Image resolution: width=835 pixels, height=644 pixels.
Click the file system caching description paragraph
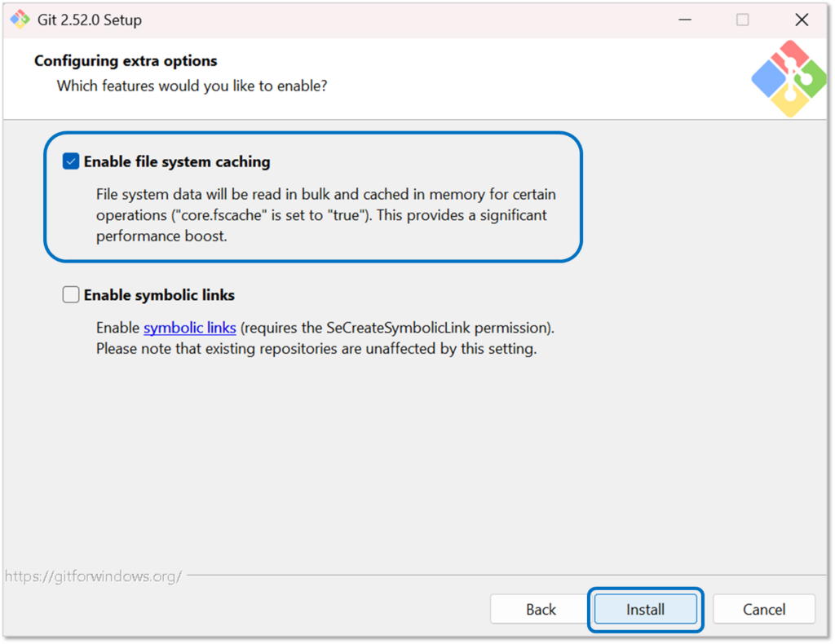point(326,215)
